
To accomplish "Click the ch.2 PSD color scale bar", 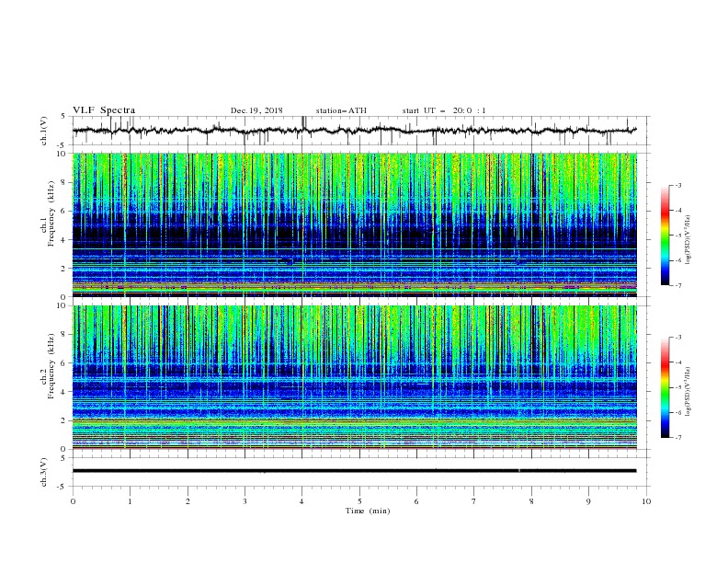I will (x=665, y=387).
